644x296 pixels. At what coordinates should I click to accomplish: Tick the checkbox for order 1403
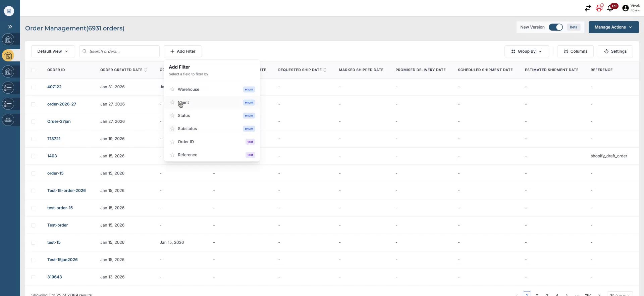33,156
